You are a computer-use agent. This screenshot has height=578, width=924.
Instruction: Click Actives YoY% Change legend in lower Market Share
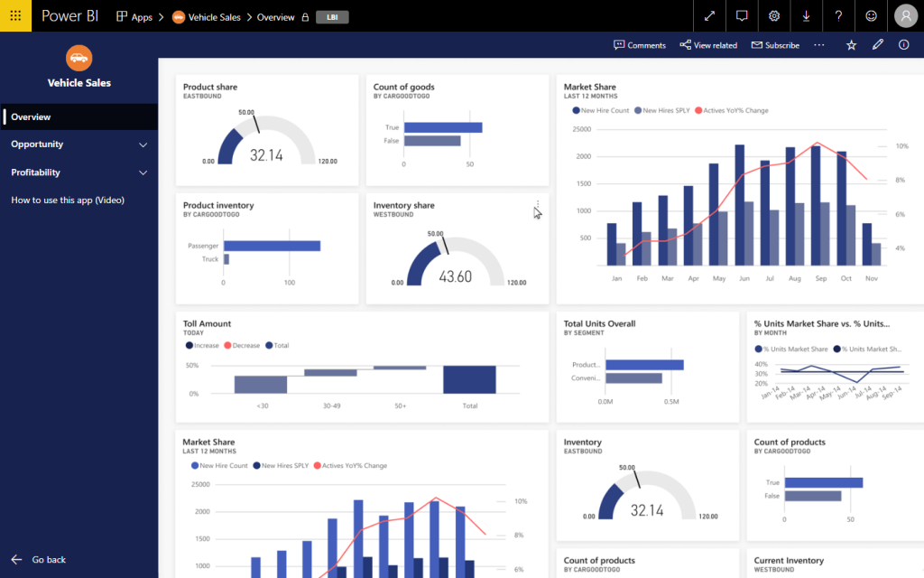351,465
